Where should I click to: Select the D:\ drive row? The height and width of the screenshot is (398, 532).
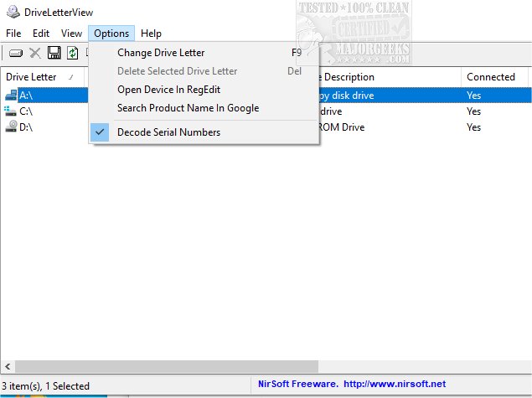[x=26, y=127]
